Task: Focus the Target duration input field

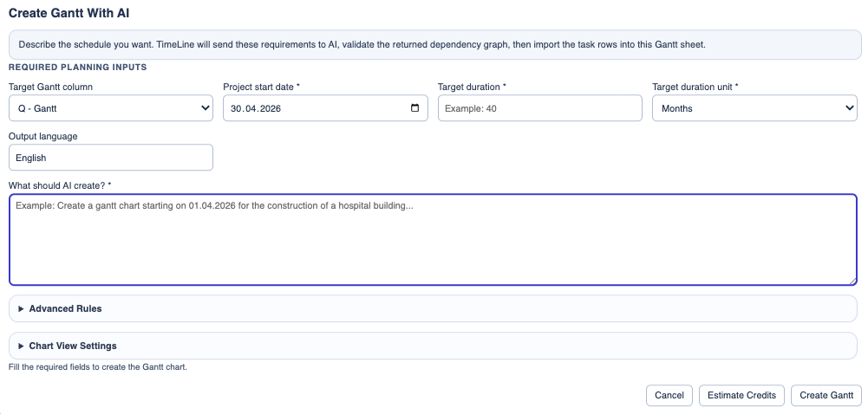Action: [539, 107]
